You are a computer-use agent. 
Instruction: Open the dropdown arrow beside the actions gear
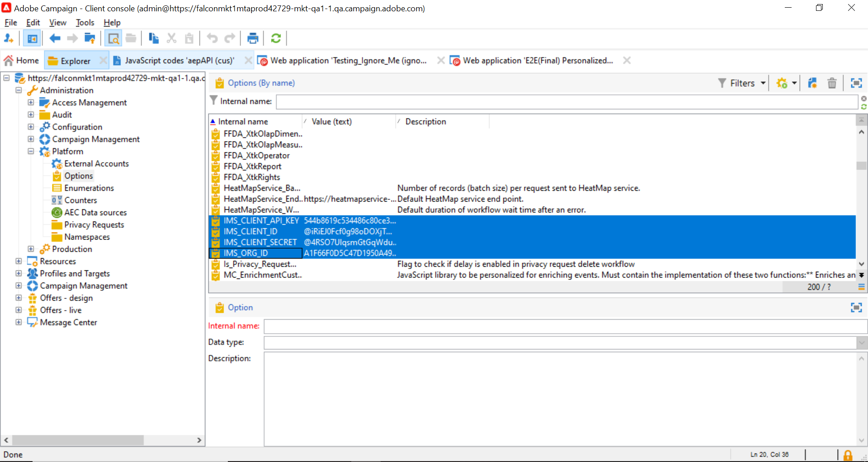(x=794, y=83)
